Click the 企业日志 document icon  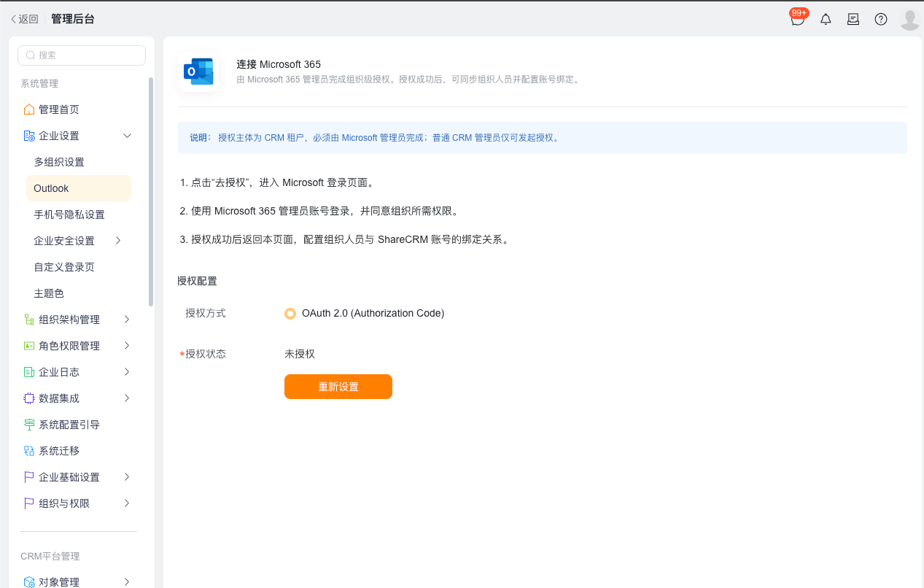tap(29, 372)
